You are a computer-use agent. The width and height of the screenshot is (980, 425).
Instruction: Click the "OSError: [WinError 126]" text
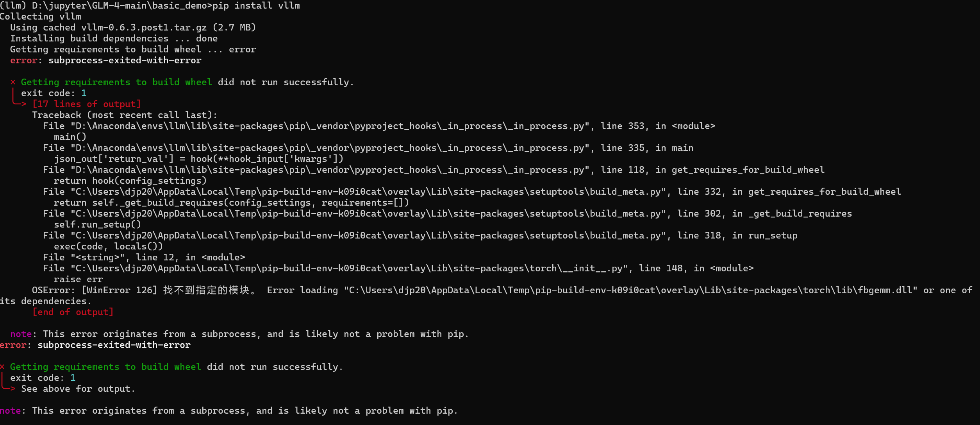pyautogui.click(x=95, y=290)
